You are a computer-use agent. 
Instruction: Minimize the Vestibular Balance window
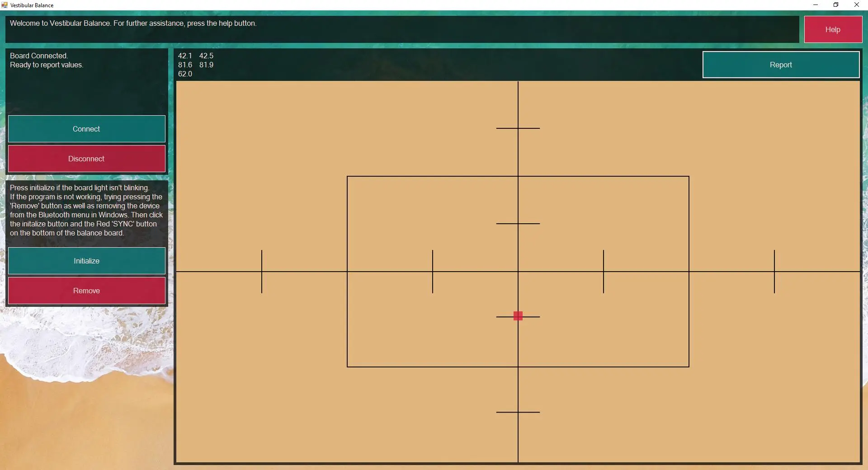click(815, 5)
